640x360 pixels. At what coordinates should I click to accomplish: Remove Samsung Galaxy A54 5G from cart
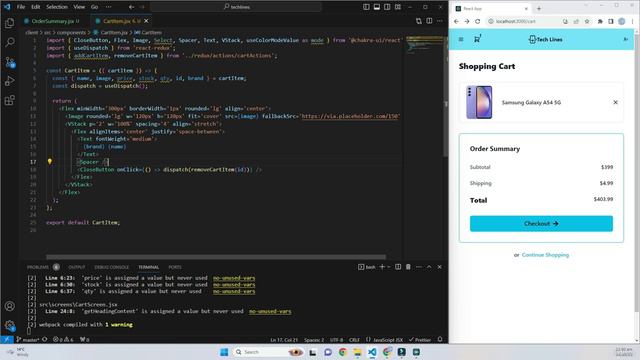tap(616, 102)
